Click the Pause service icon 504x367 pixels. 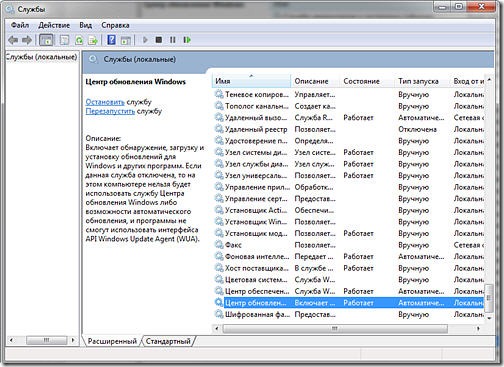click(x=172, y=40)
